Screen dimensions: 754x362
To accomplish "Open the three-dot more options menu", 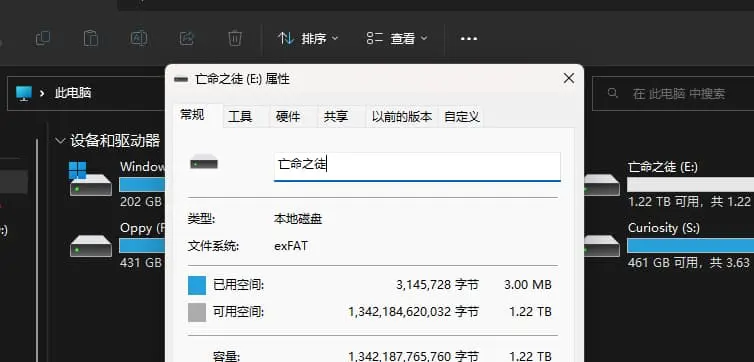I will pos(469,38).
